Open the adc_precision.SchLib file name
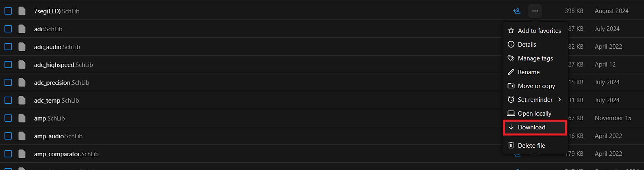The height and width of the screenshot is (170, 644). 61,83
